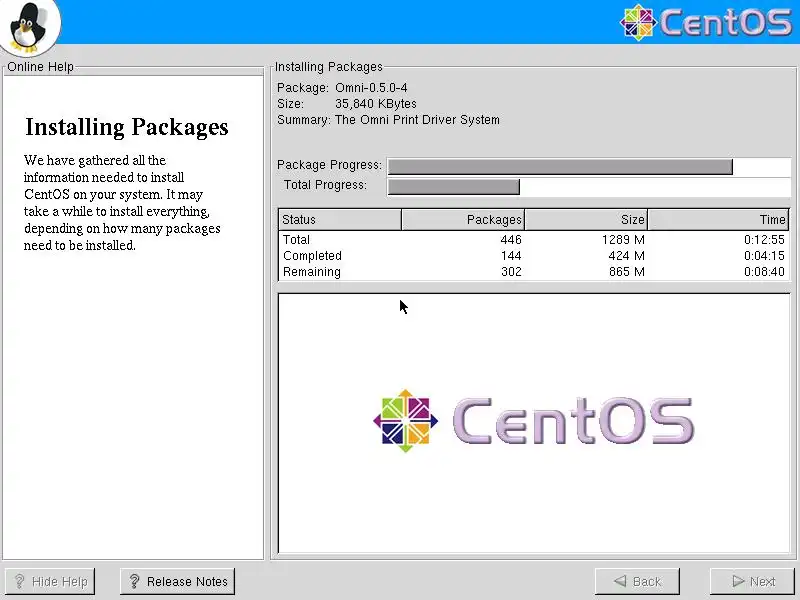This screenshot has height=600, width=800.
Task: Click completed size value 424 M
Action: [x=626, y=256]
